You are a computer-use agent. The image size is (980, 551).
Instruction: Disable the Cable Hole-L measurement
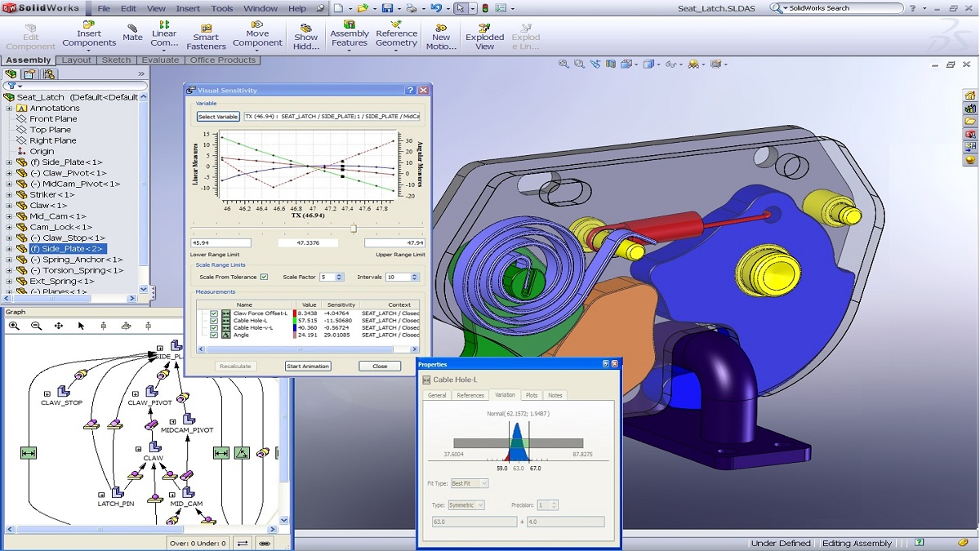tap(214, 321)
